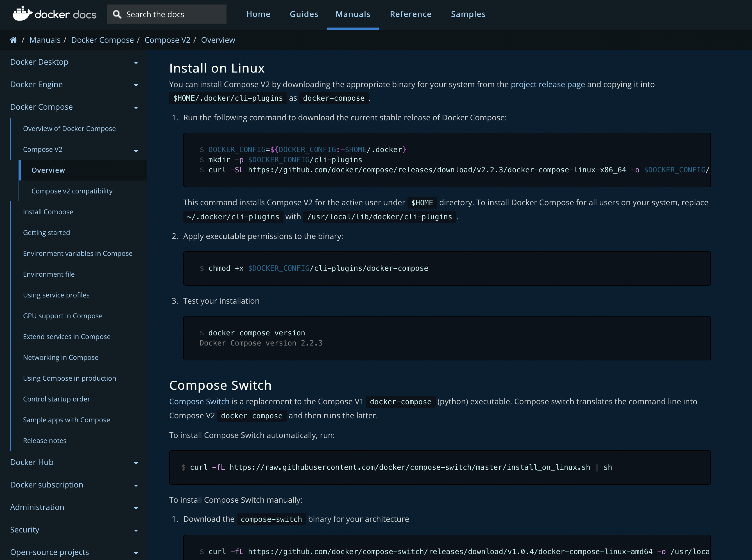752x560 pixels.
Task: Navigate to Compose v2 compatibility page
Action: coord(72,191)
